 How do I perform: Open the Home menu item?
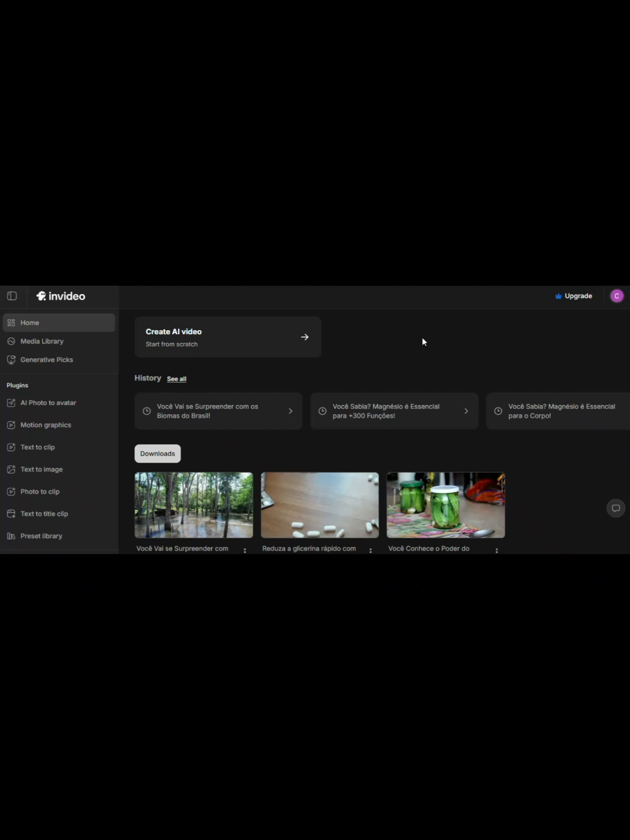click(59, 323)
